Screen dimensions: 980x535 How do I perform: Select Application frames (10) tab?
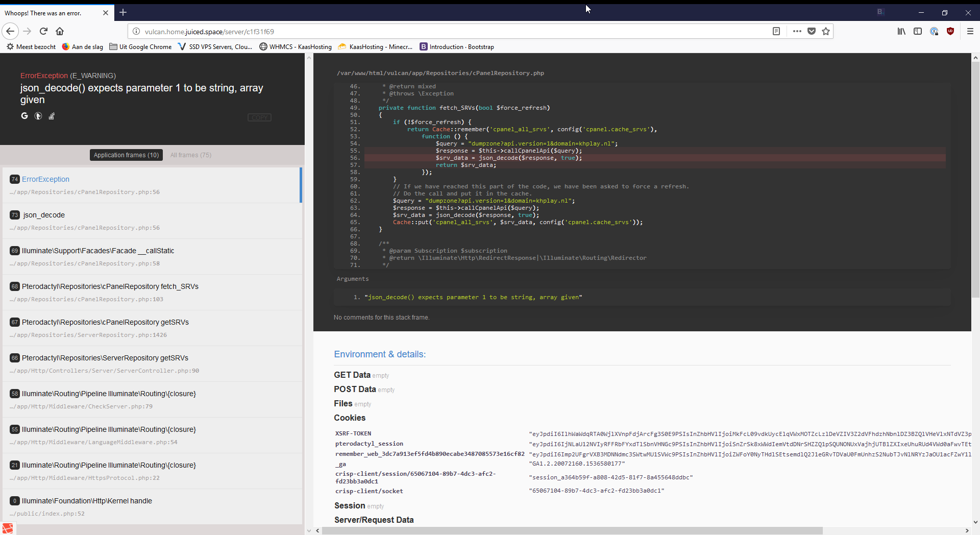pyautogui.click(x=126, y=155)
